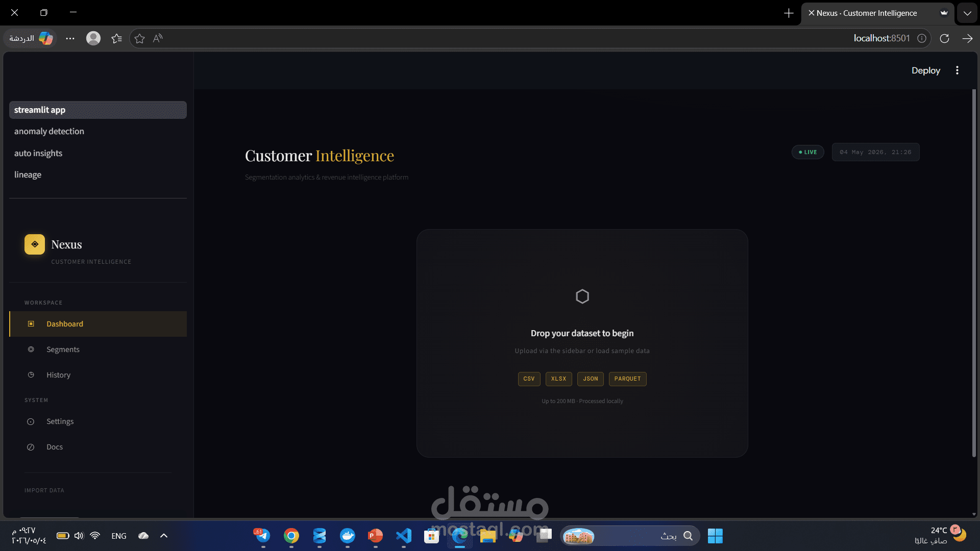Viewport: 980px width, 551px height.
Task: Click the browser profile avatar
Action: (x=93, y=38)
